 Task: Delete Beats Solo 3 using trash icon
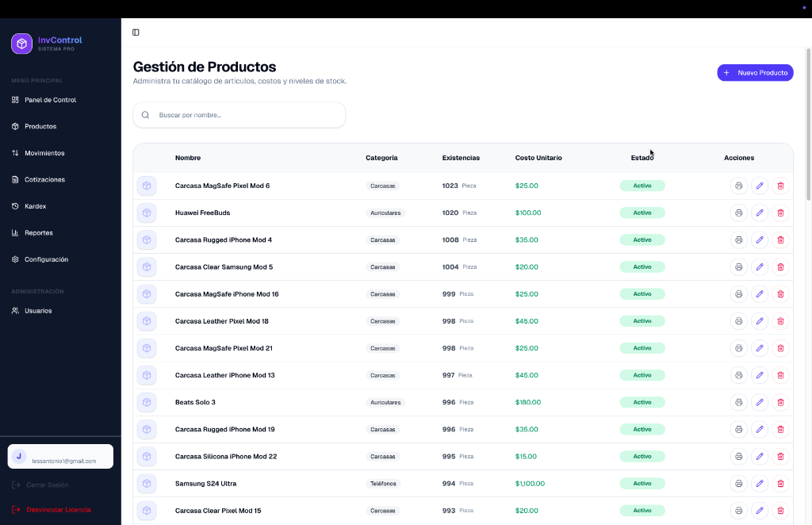pos(780,402)
